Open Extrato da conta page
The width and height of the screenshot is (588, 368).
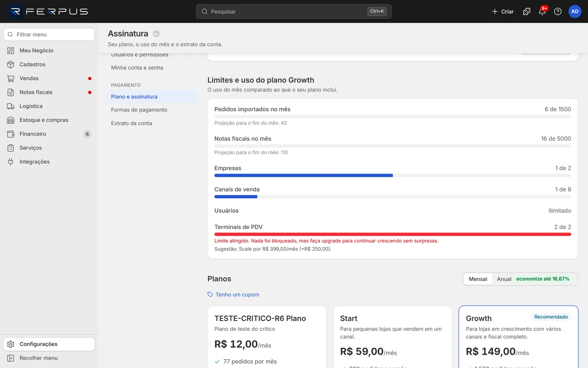click(x=132, y=123)
